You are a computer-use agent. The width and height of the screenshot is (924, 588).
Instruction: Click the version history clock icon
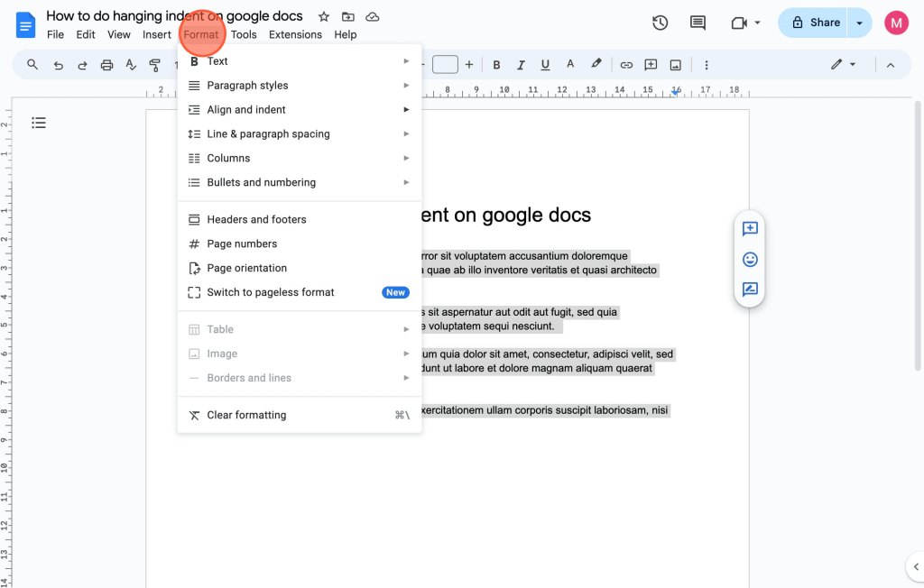(x=660, y=23)
